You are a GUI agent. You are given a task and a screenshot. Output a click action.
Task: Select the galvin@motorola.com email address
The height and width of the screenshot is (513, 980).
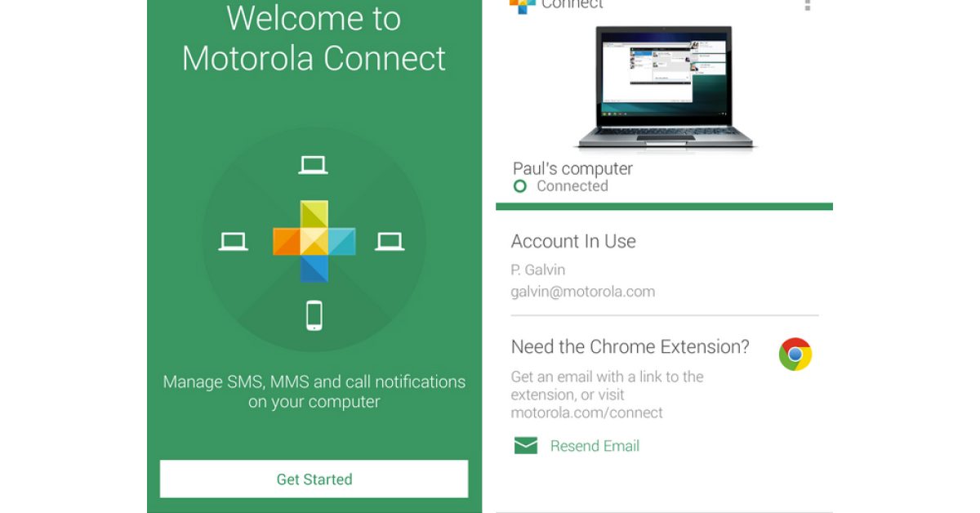click(582, 292)
